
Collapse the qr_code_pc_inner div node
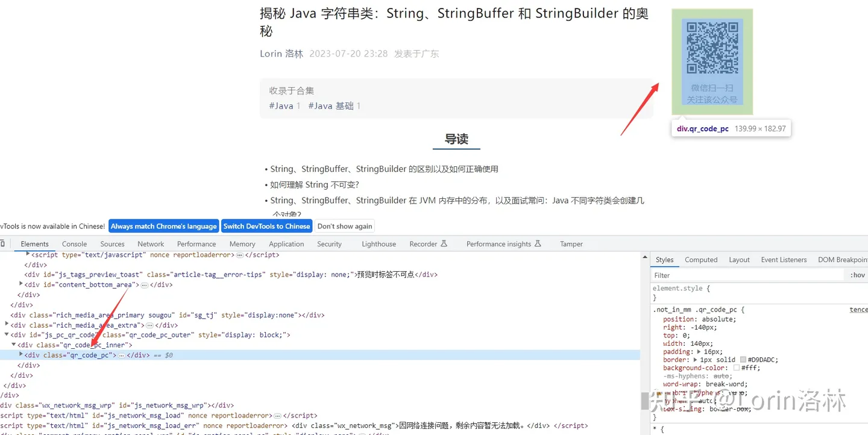(14, 345)
